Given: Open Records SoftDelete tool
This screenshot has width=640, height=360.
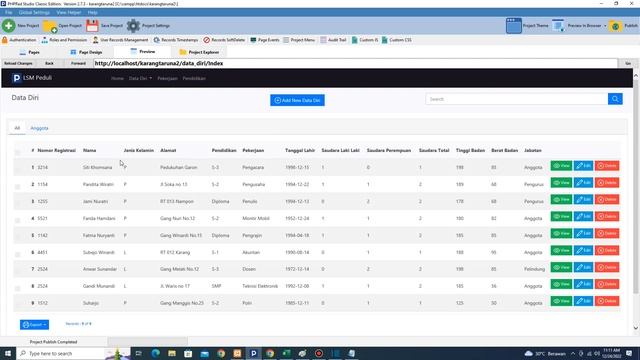Looking at the screenshot, I should [x=224, y=40].
